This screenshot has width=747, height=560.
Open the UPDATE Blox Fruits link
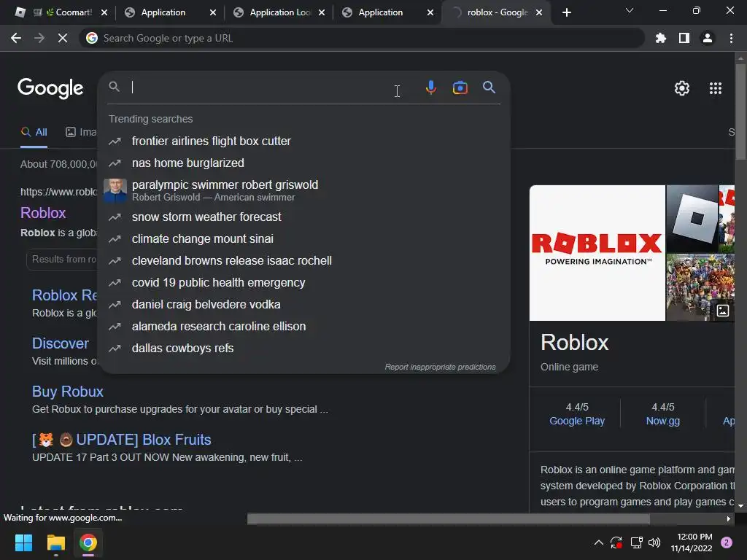122,440
